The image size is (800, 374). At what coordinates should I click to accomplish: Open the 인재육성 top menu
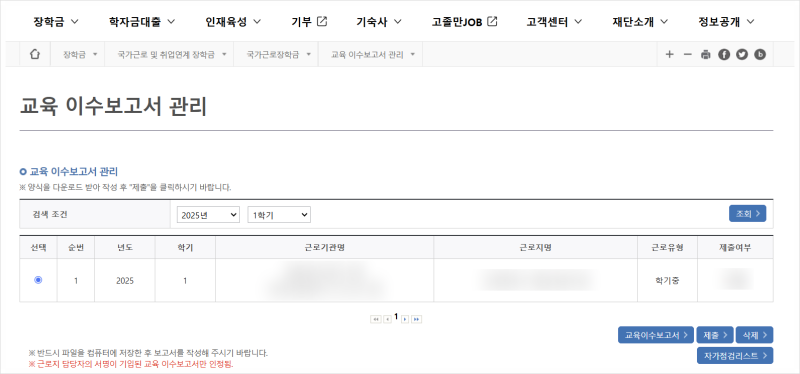(233, 21)
